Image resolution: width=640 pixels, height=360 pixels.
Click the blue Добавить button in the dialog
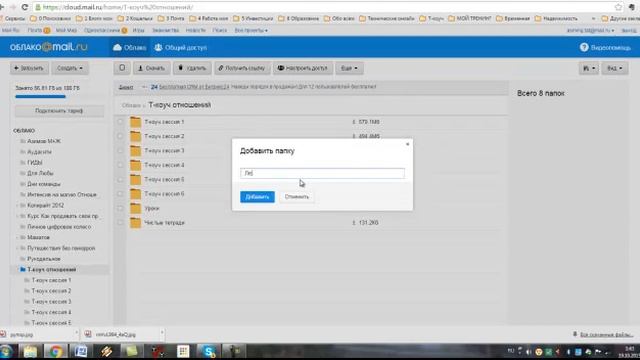[257, 197]
